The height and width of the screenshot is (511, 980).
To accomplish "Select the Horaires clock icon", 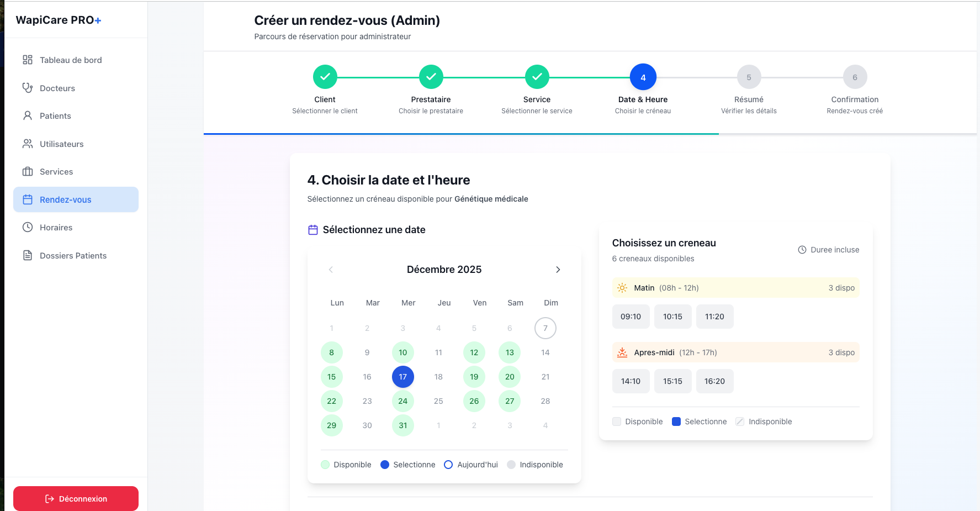I will [x=28, y=227].
